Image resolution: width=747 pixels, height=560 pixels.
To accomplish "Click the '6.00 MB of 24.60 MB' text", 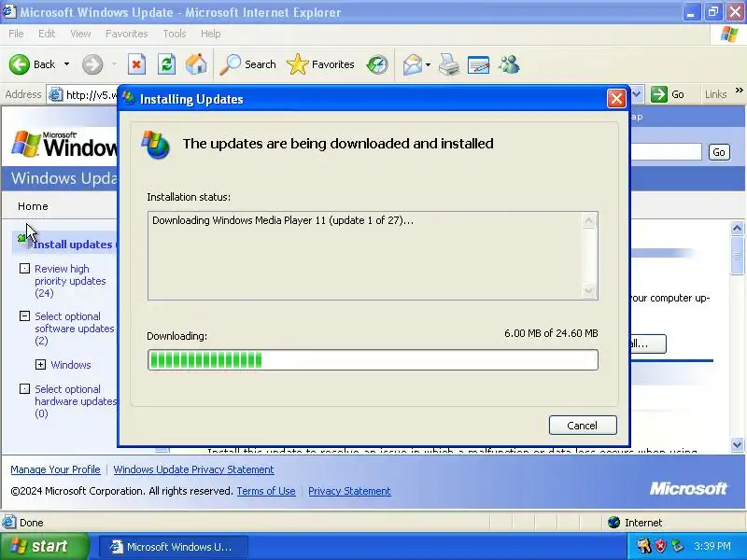I will tap(551, 333).
